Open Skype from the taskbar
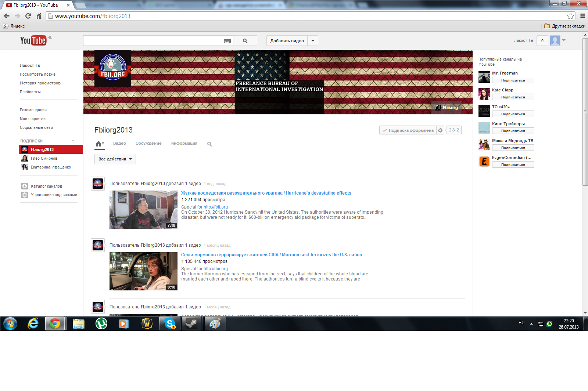This screenshot has width=588, height=391. click(170, 323)
